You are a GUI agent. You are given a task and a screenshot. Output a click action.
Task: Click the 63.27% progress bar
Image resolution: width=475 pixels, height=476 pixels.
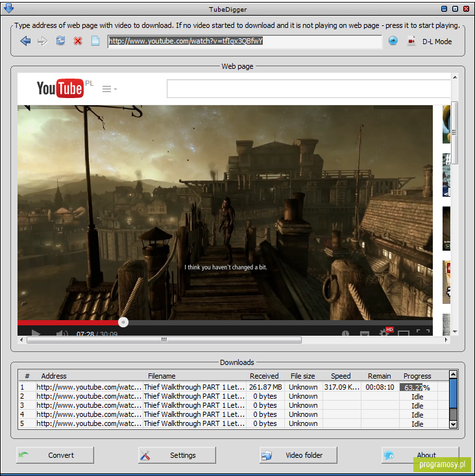[x=418, y=387]
